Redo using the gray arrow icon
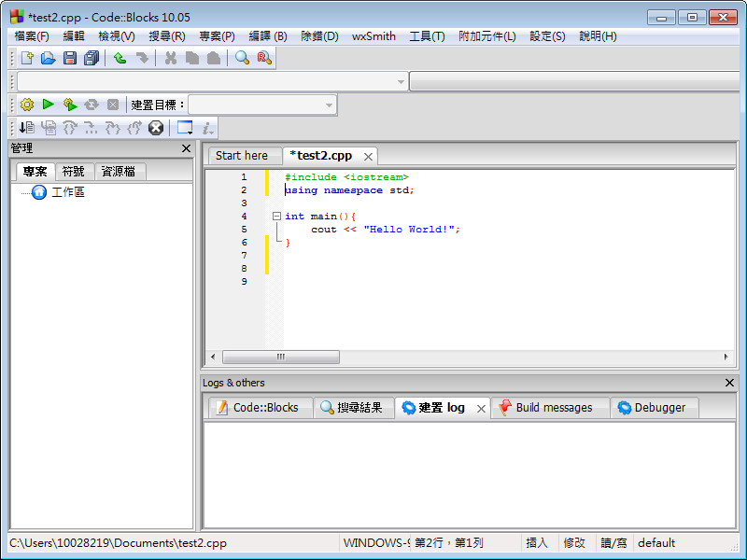Viewport: 747px width, 560px height. 142,58
